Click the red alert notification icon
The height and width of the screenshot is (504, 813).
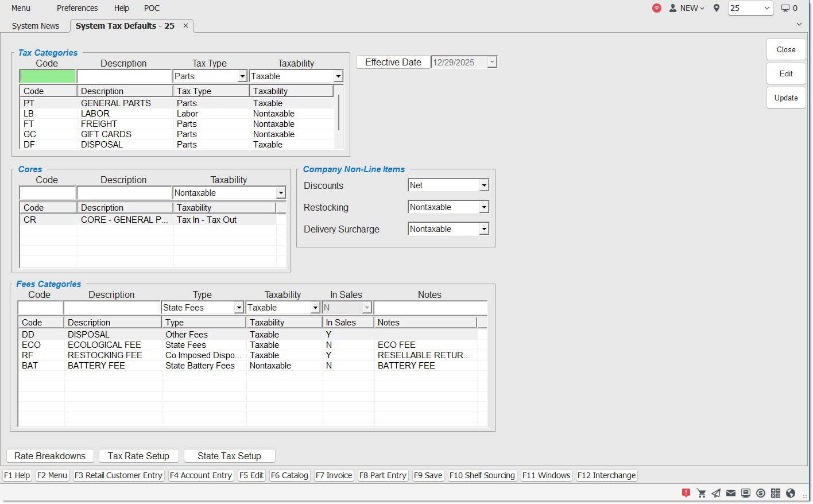point(686,493)
